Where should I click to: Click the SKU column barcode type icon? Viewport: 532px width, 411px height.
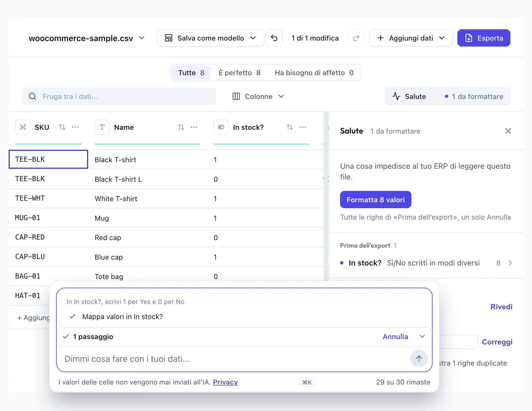pos(23,127)
